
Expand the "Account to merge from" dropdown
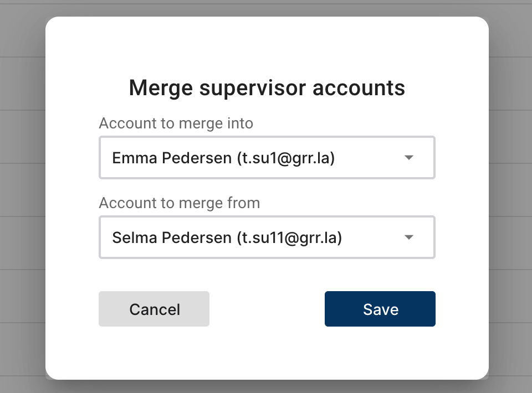click(x=267, y=237)
